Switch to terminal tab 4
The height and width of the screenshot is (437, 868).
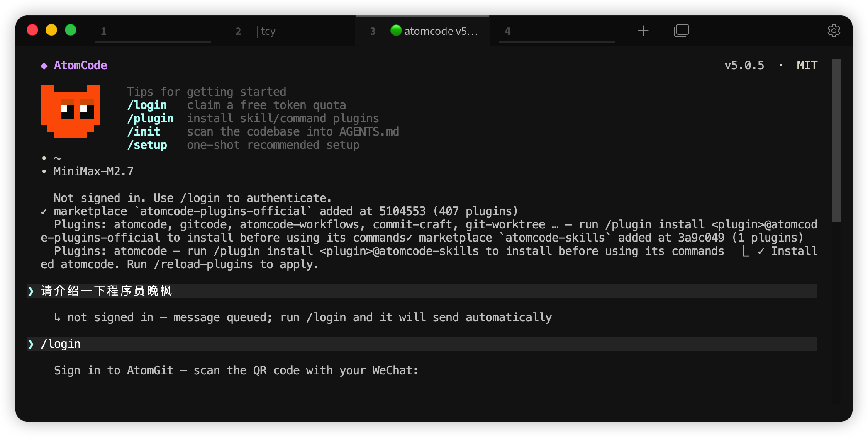pos(556,31)
